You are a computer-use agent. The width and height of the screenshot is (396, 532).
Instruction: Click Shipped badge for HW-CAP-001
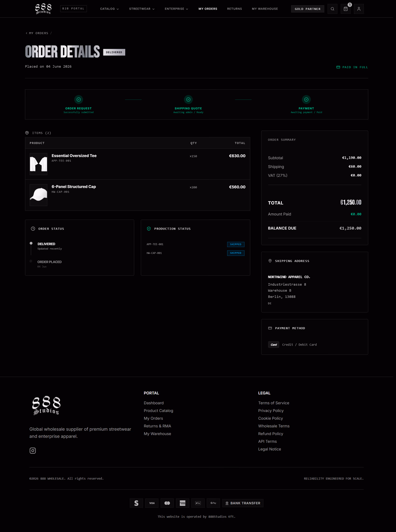[236, 253]
